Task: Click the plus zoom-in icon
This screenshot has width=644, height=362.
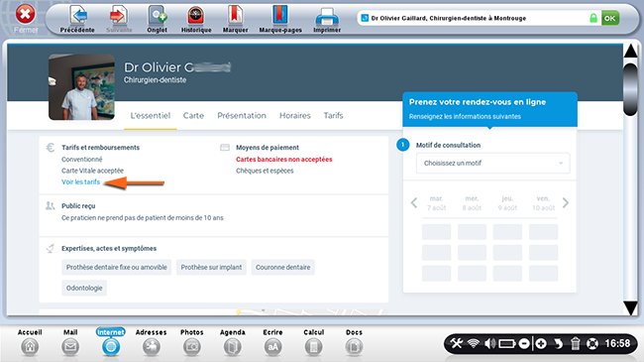Action: coord(541,343)
